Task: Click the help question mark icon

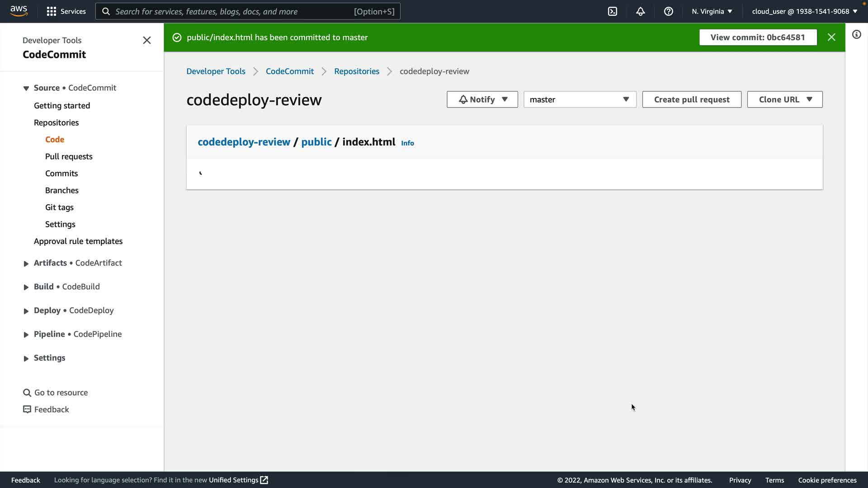Action: tap(668, 11)
